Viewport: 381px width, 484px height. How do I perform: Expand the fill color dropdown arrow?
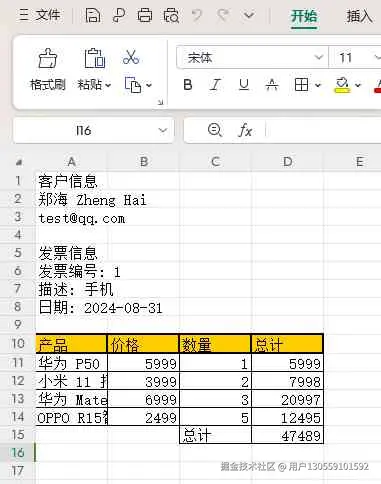pos(358,85)
